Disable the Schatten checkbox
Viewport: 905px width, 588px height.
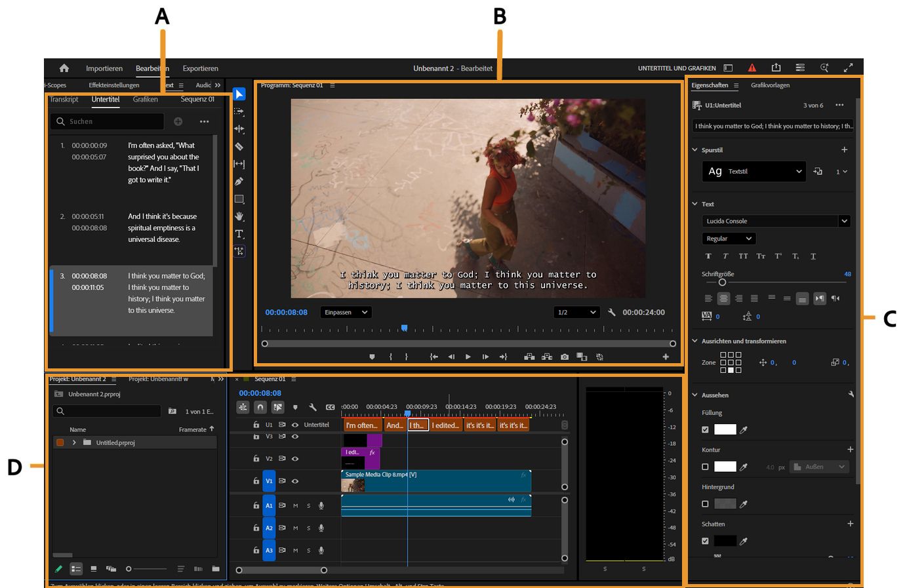point(706,541)
